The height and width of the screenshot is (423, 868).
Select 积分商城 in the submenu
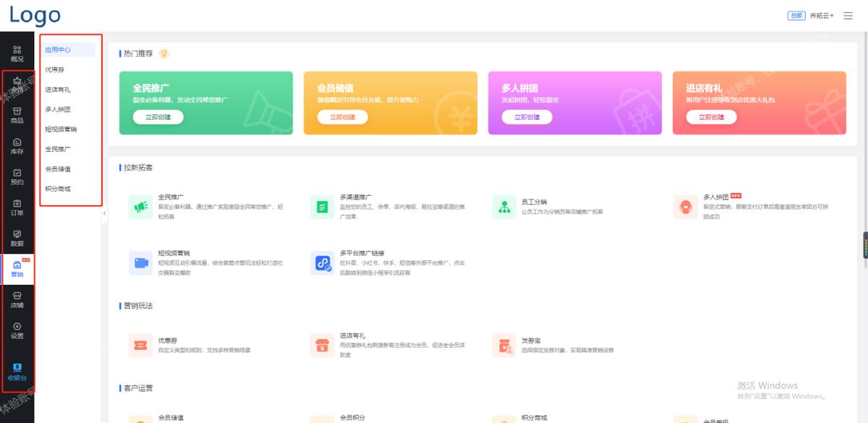[x=58, y=189]
